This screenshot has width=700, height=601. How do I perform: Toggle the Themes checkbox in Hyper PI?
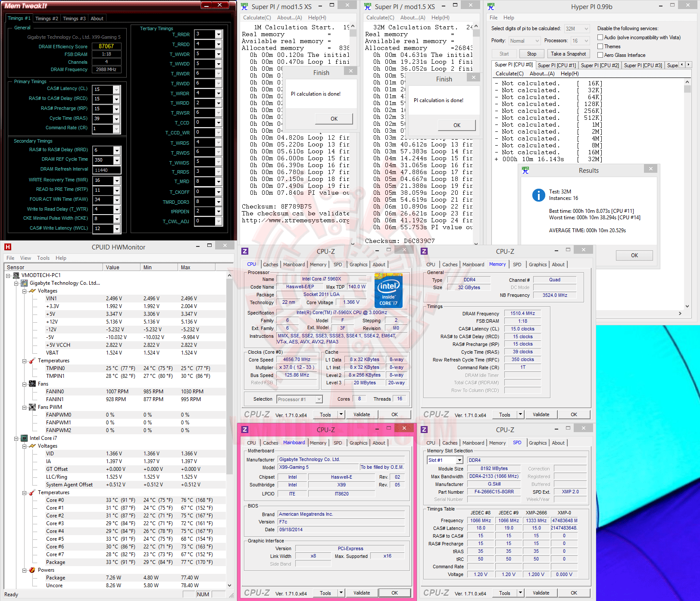[x=600, y=46]
